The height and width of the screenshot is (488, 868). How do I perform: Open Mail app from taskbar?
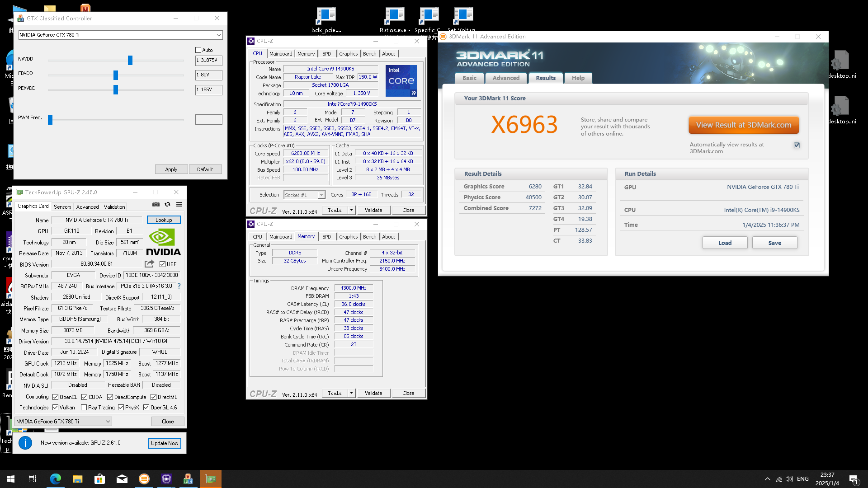pyautogui.click(x=122, y=479)
